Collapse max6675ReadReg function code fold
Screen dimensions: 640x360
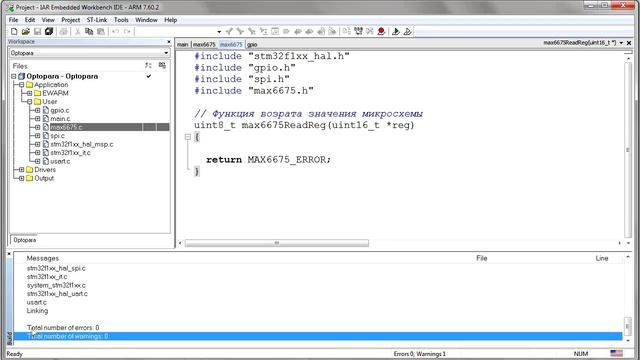[x=188, y=137]
